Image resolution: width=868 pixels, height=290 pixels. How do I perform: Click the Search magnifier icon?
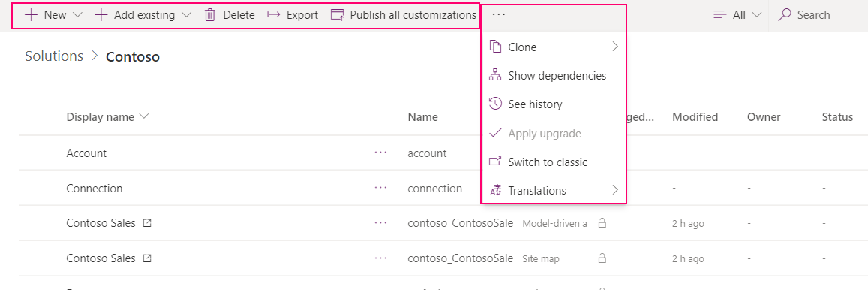pos(785,15)
